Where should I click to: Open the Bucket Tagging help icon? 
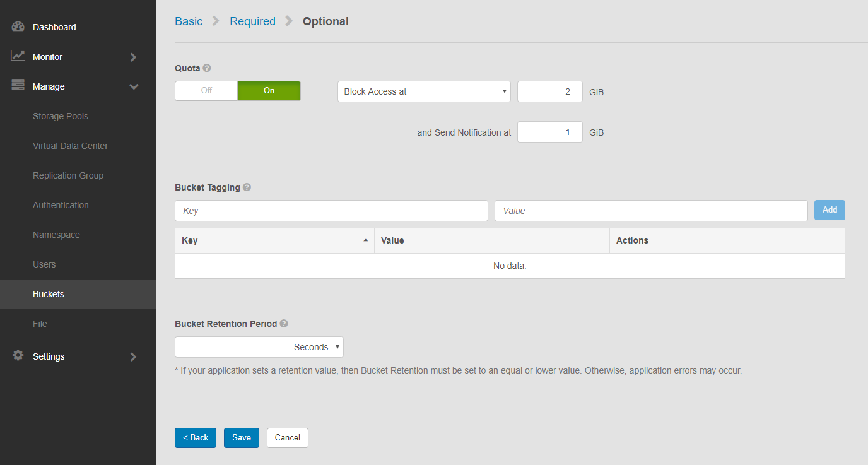click(x=247, y=187)
